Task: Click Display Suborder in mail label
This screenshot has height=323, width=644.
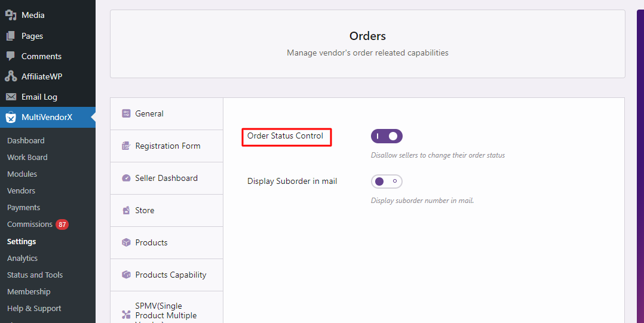Action: tap(292, 182)
